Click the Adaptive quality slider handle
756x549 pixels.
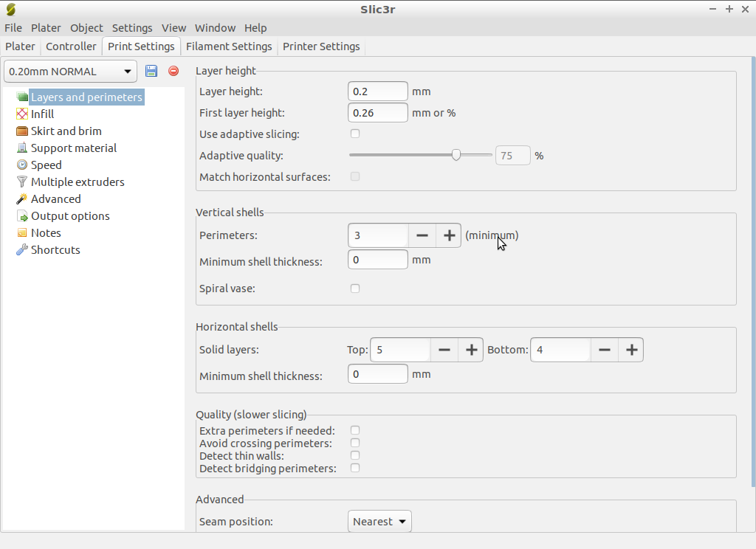coord(456,155)
